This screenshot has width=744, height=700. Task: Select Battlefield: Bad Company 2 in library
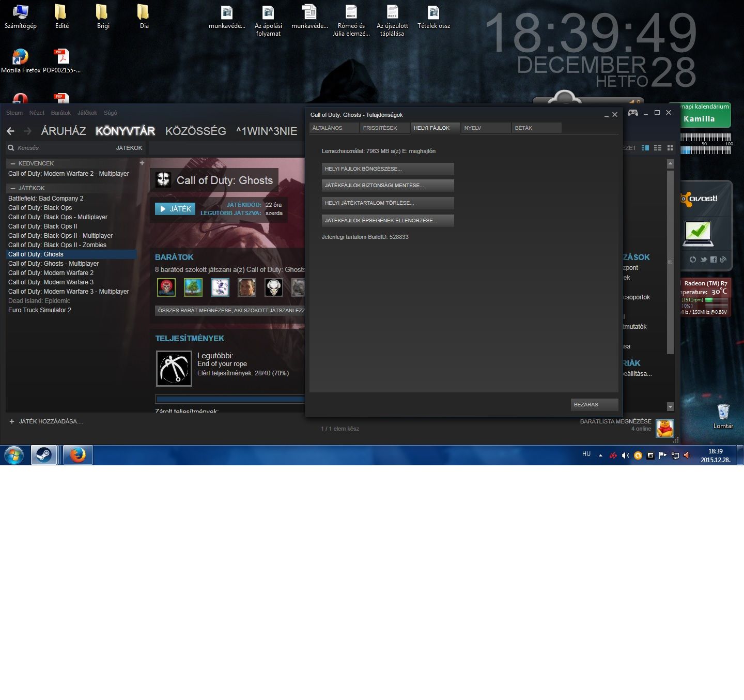[71, 199]
